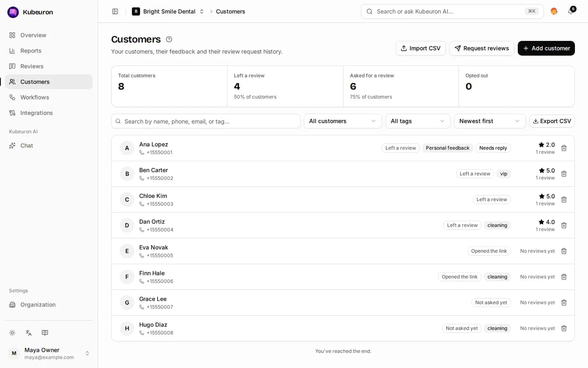Open the language translation icon
The width and height of the screenshot is (588, 368).
29,333
